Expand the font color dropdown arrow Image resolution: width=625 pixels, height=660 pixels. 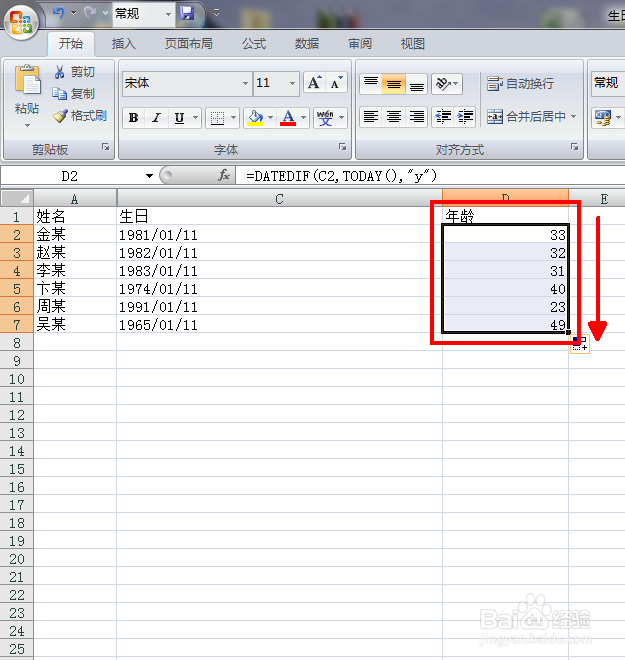[x=303, y=118]
